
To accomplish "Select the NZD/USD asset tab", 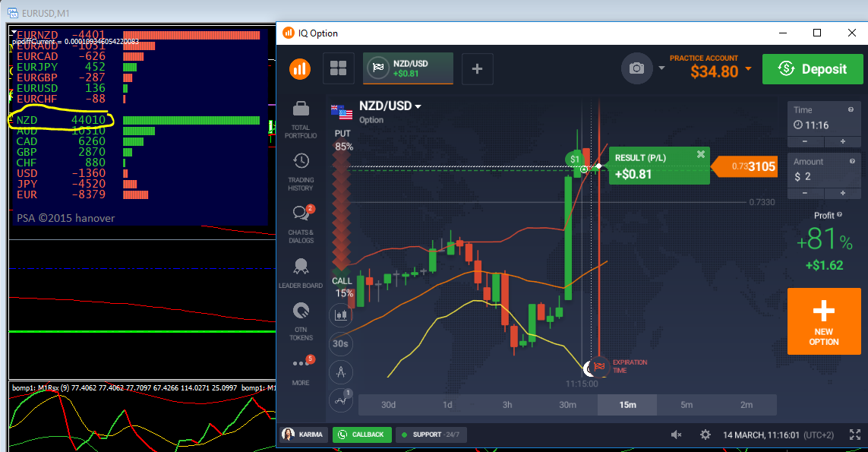I will tap(408, 68).
